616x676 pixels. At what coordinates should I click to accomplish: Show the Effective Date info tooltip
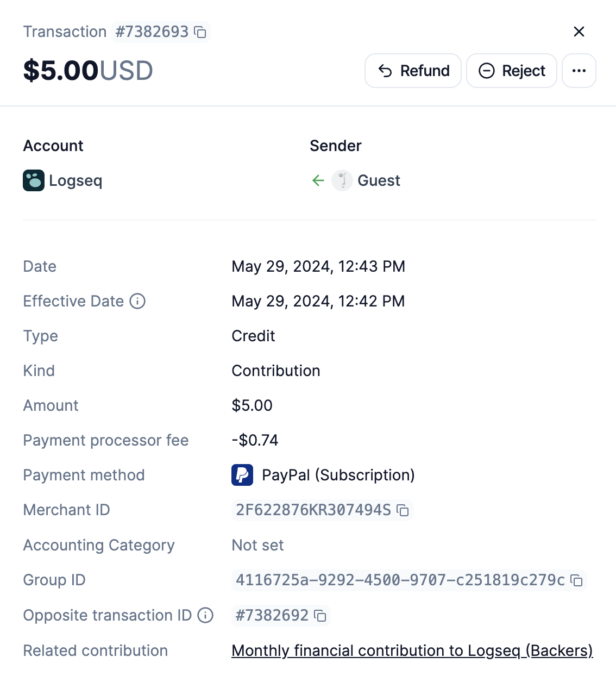click(x=137, y=301)
